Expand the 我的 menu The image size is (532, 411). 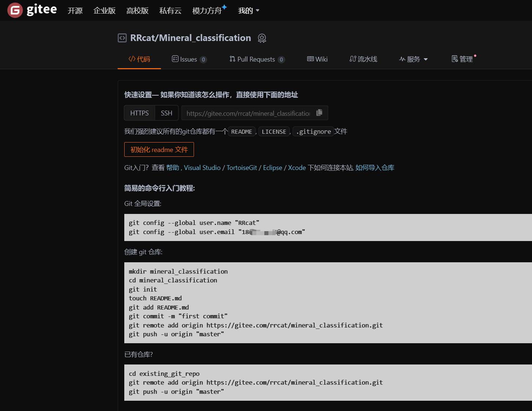(x=249, y=11)
